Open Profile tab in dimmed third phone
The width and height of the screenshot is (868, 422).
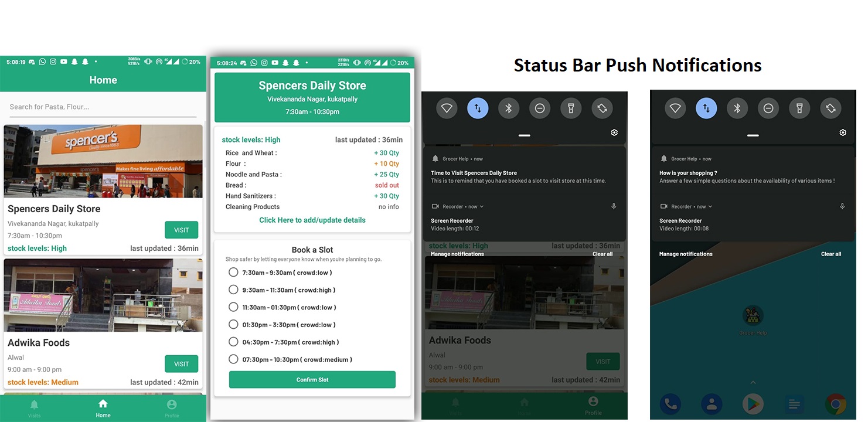point(593,406)
